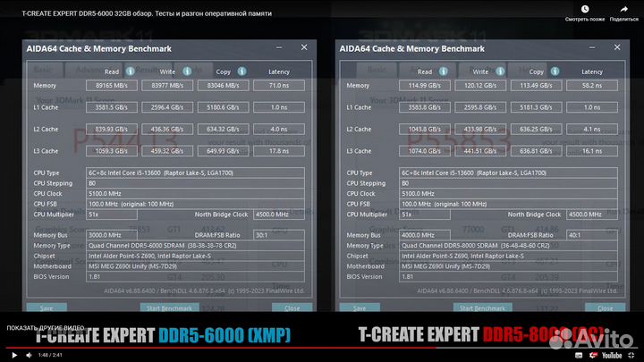Select the 3581.5 GB/s L1 read value
This screenshot has height=362, width=644.
tap(112, 107)
